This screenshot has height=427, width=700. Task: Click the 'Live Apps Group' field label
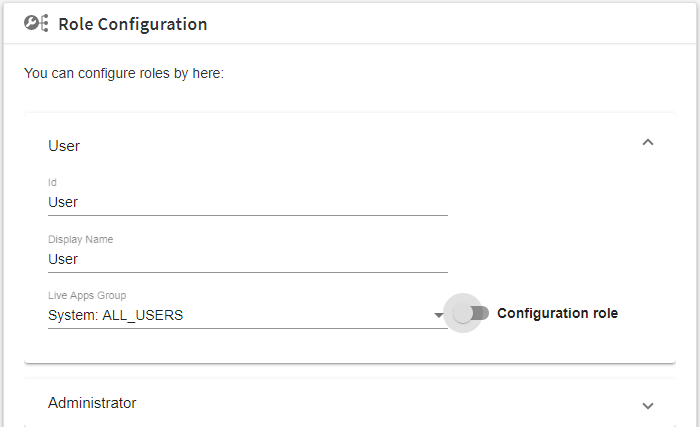pos(87,295)
